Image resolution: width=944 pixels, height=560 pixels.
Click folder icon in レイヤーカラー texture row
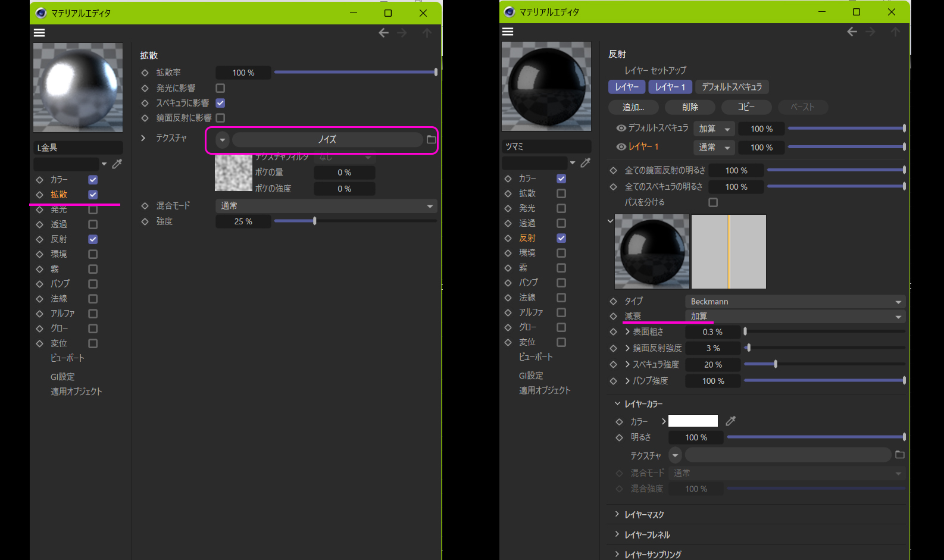(899, 455)
